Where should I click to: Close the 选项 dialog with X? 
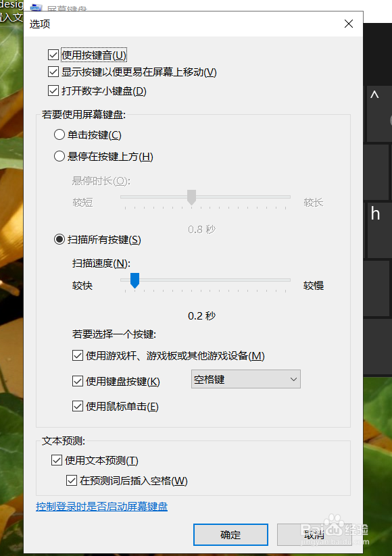click(x=349, y=24)
